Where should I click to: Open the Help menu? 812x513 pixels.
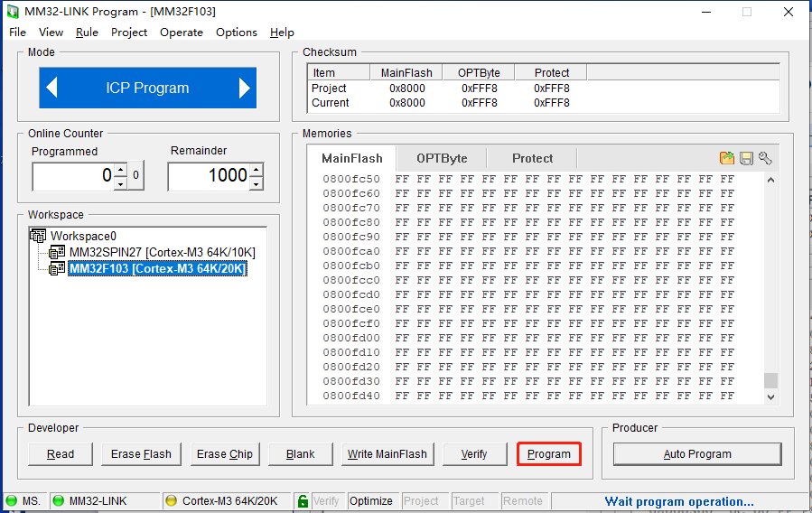click(282, 33)
